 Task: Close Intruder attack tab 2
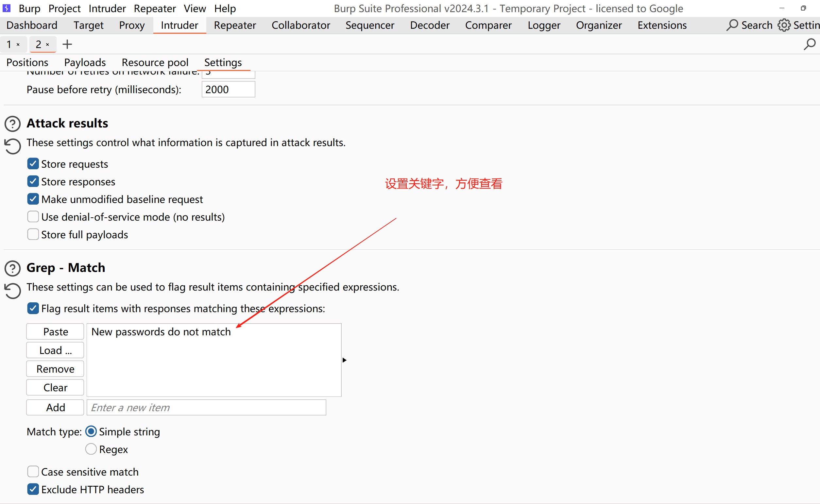(48, 44)
